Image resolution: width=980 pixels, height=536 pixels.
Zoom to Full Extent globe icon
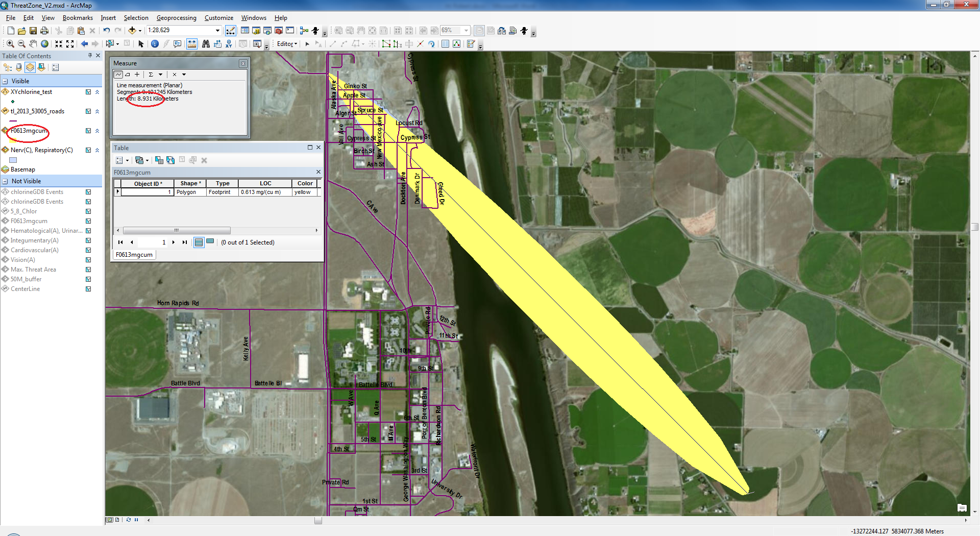point(45,44)
